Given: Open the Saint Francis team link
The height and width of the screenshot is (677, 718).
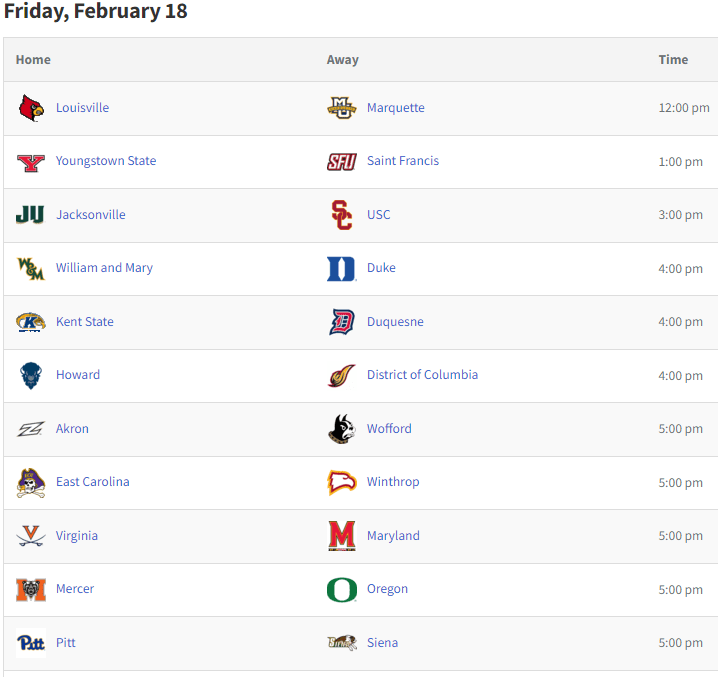Looking at the screenshot, I should (403, 161).
